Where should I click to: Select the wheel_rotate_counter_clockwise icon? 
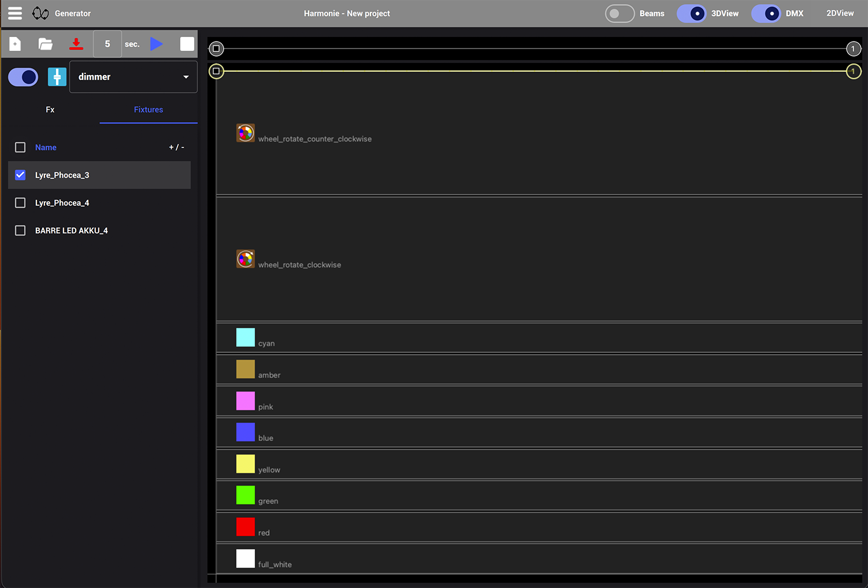(246, 133)
